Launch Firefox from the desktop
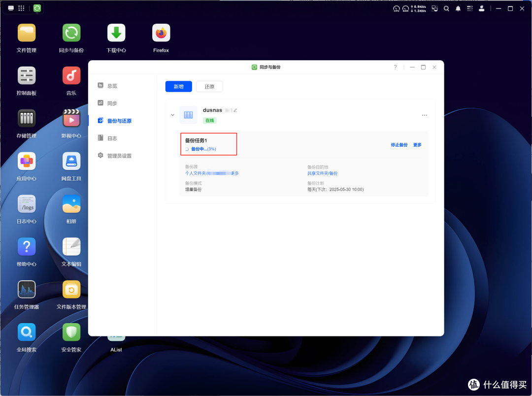532x396 pixels. pos(161,33)
